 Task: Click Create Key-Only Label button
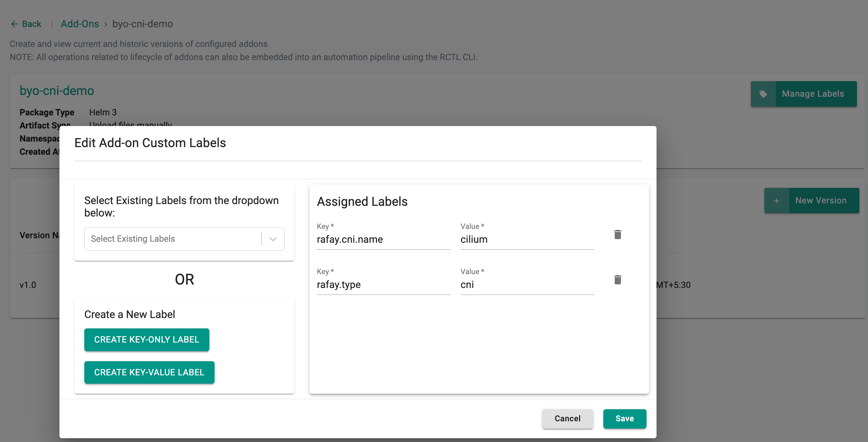coord(147,339)
